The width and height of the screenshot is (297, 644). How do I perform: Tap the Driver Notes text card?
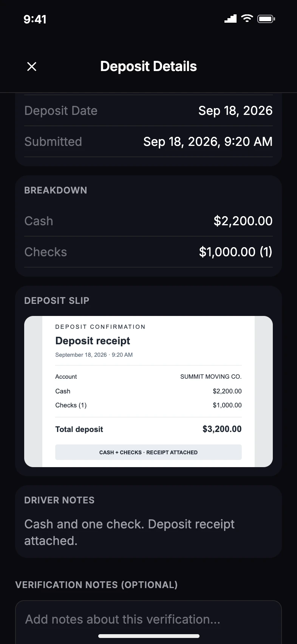click(x=148, y=522)
